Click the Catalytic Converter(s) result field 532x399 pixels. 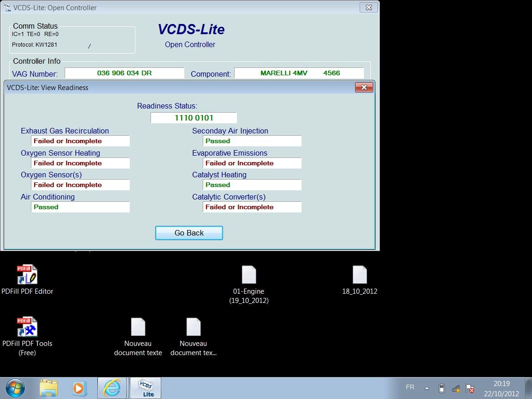(x=252, y=206)
